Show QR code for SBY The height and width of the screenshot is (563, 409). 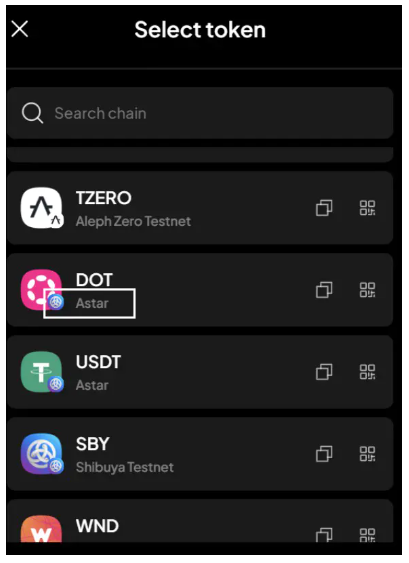click(367, 454)
